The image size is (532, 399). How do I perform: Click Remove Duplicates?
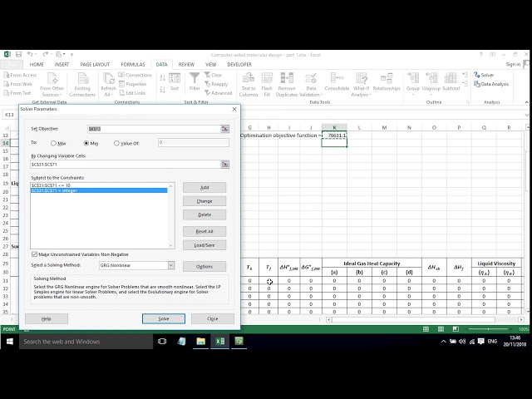click(287, 85)
